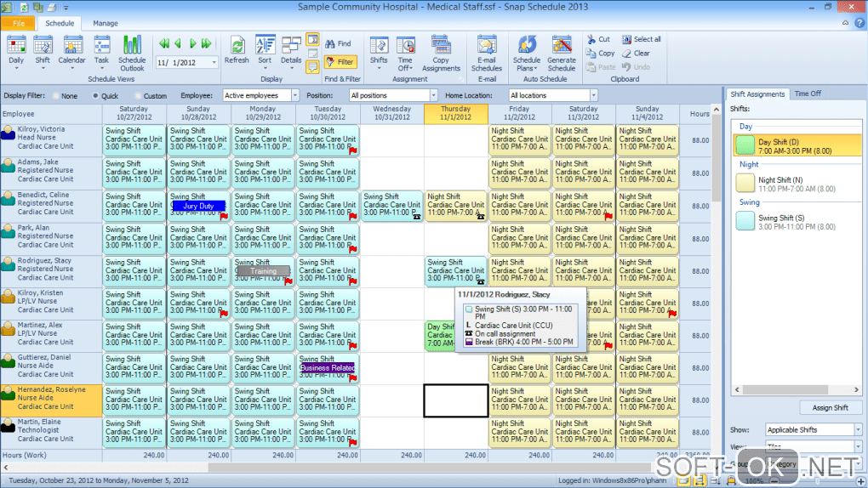Image resolution: width=868 pixels, height=488 pixels.
Task: Click the Hours column header
Action: click(695, 114)
